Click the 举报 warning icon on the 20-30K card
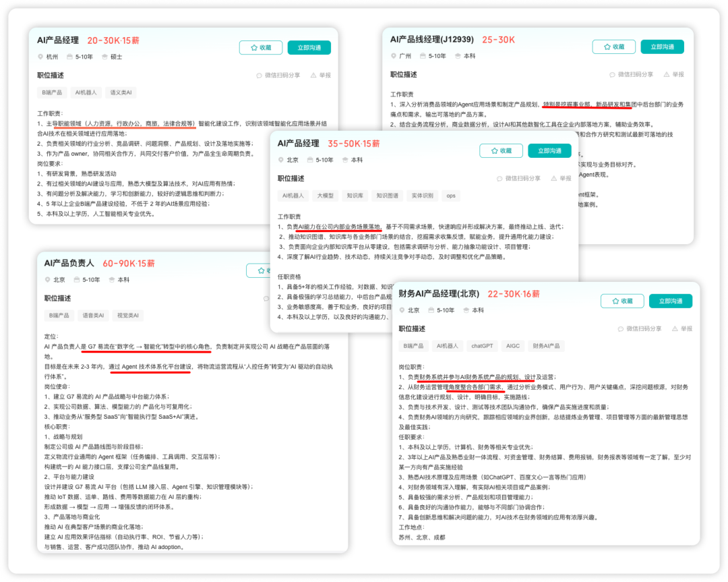Image resolution: width=728 pixels, height=582 pixels. click(313, 75)
